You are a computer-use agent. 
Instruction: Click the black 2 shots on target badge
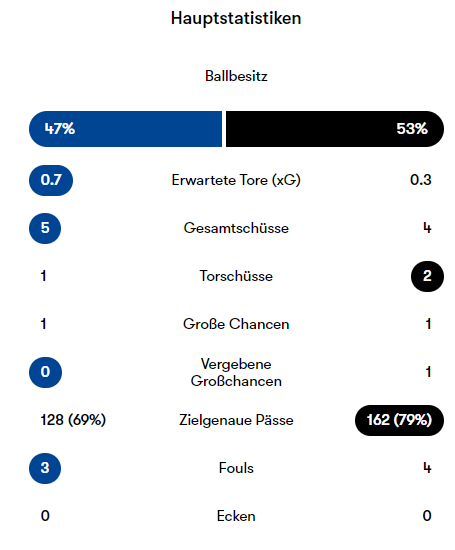[x=427, y=276]
